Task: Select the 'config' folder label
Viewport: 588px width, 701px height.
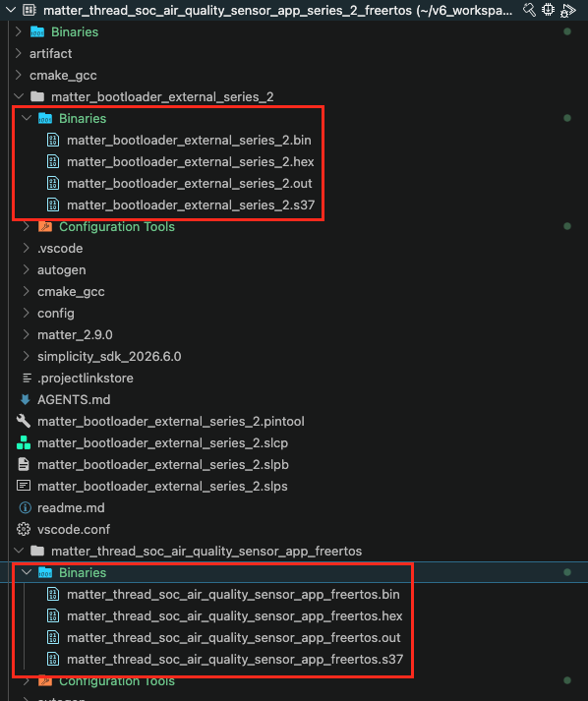Action: tap(55, 314)
